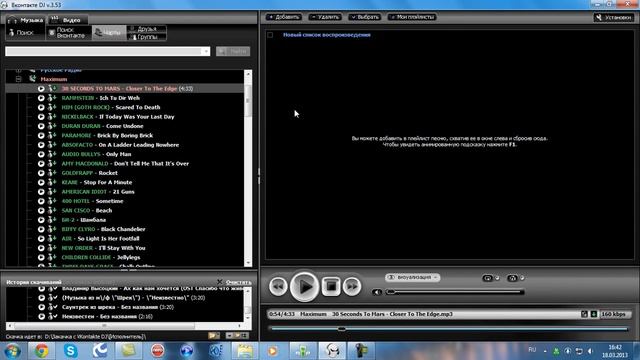Screen dimensions: 640x360
Task: Click the track list vertical scrollbar
Action: [248, 168]
